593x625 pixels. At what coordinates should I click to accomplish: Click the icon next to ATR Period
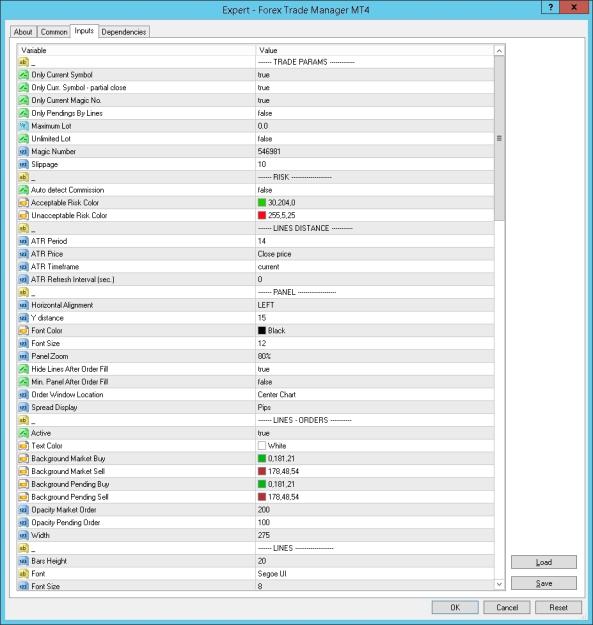pos(24,241)
